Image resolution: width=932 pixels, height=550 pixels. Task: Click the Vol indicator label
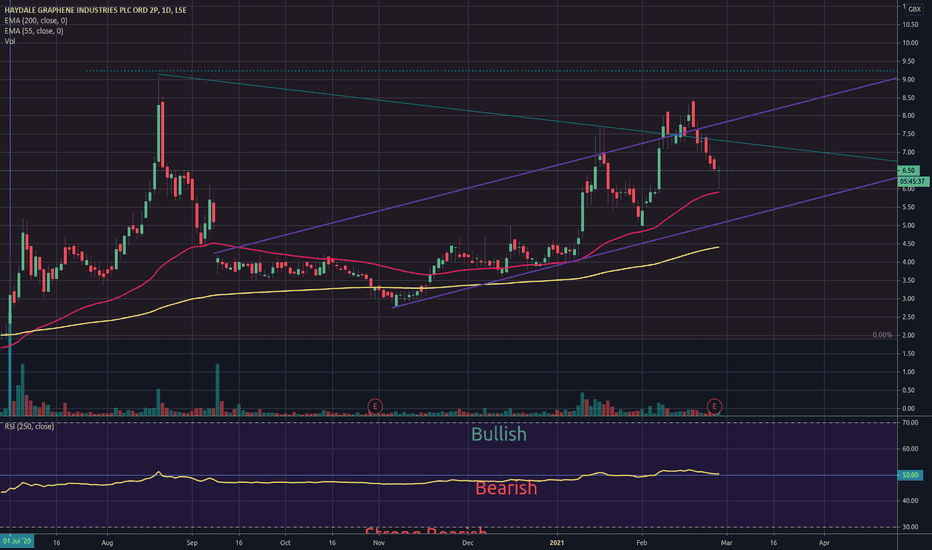10,41
